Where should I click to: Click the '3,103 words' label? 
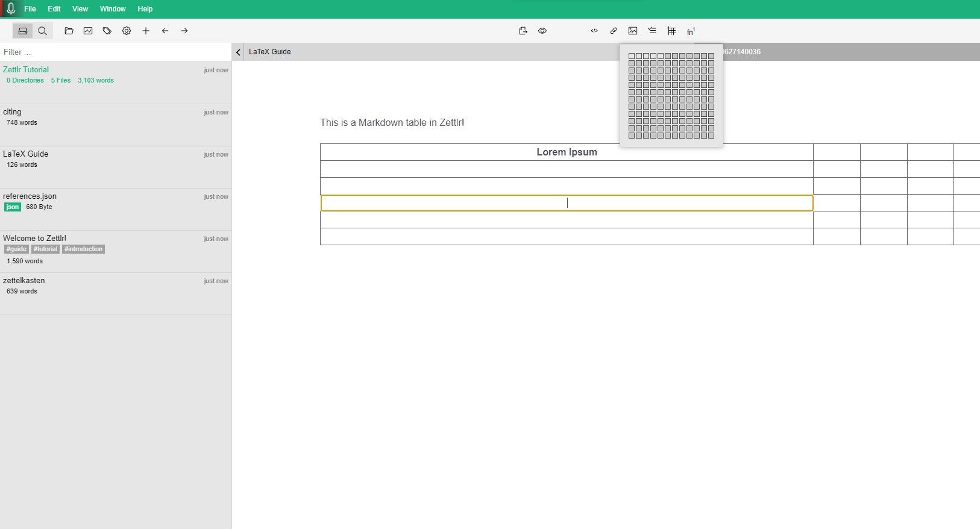[96, 80]
